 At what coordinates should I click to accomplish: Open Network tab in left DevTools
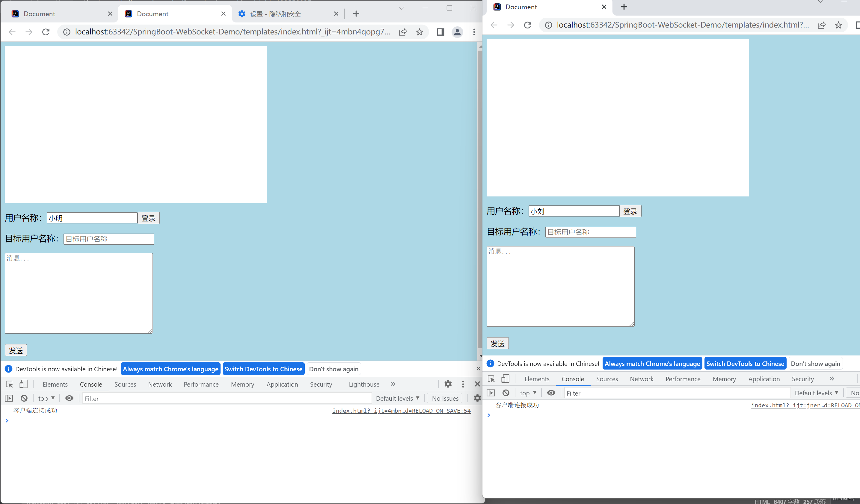[x=160, y=384]
